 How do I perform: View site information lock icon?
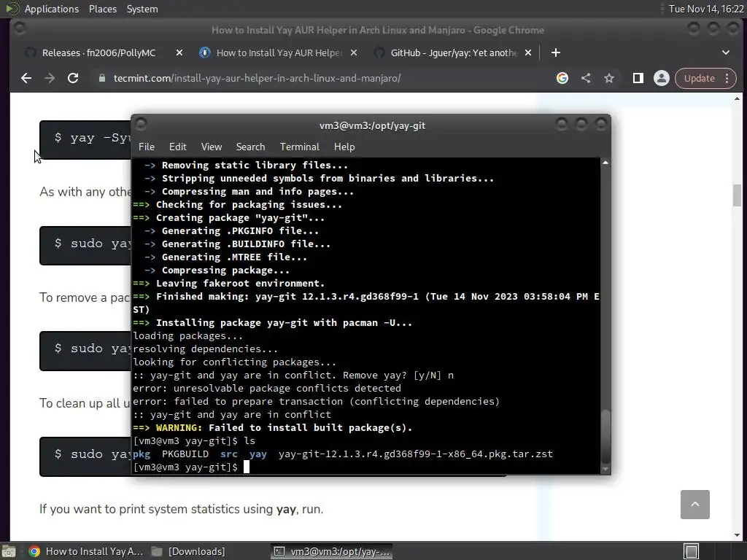pos(101,78)
